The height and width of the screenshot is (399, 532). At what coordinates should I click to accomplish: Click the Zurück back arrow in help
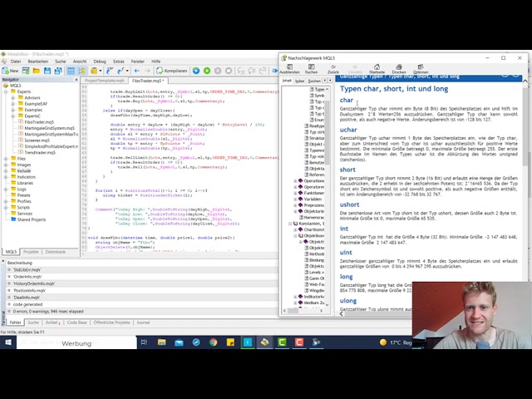coord(332,69)
